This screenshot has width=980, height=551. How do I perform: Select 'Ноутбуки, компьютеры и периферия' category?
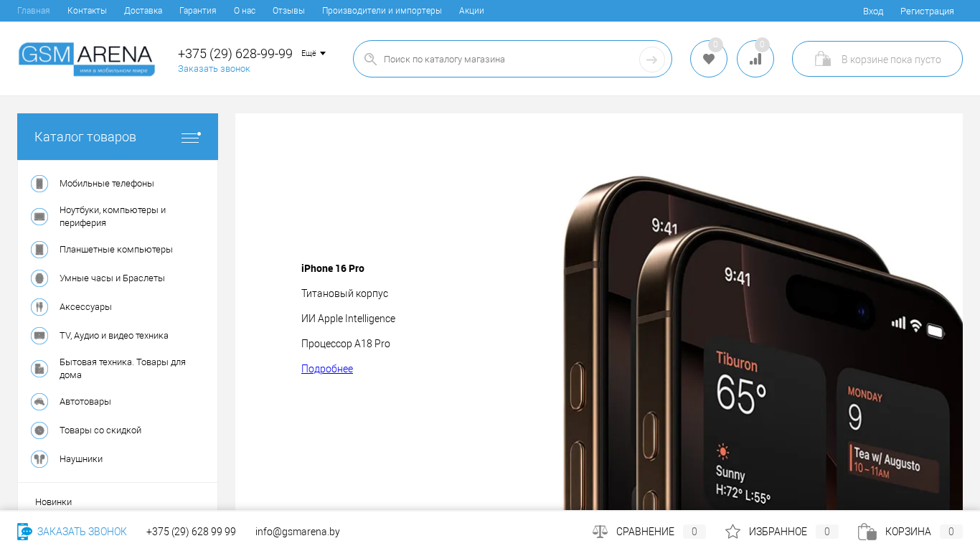113,217
